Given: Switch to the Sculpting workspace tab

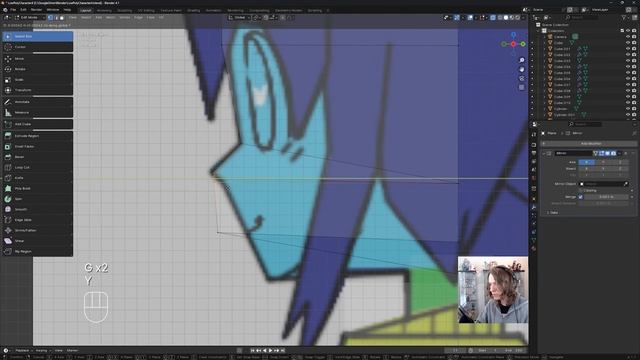Looking at the screenshot, I should click(x=124, y=10).
